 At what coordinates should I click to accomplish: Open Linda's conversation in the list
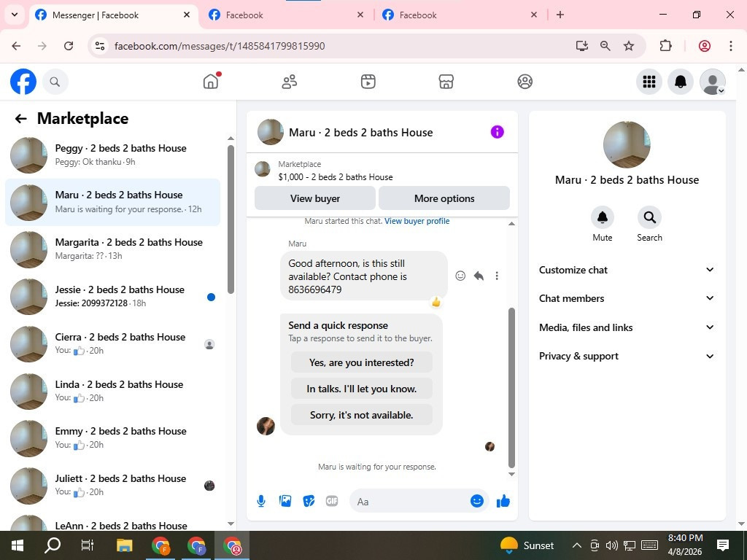point(113,392)
